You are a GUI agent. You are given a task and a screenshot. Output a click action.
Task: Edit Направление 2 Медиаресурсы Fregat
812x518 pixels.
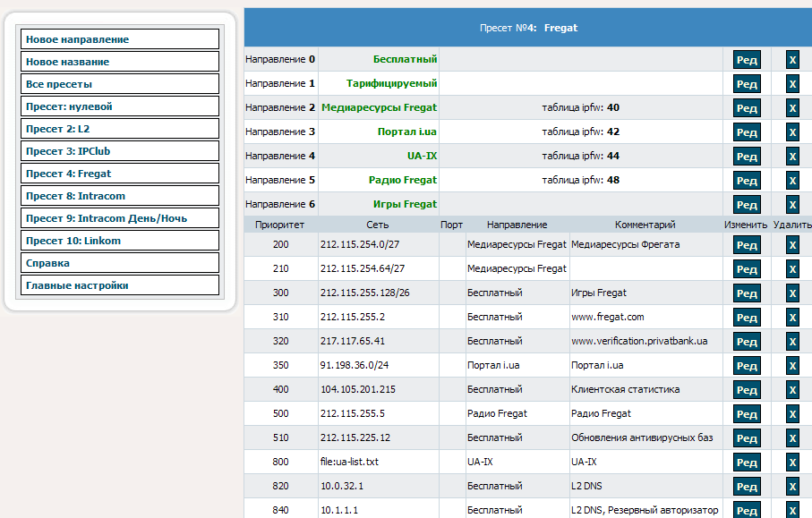[747, 108]
